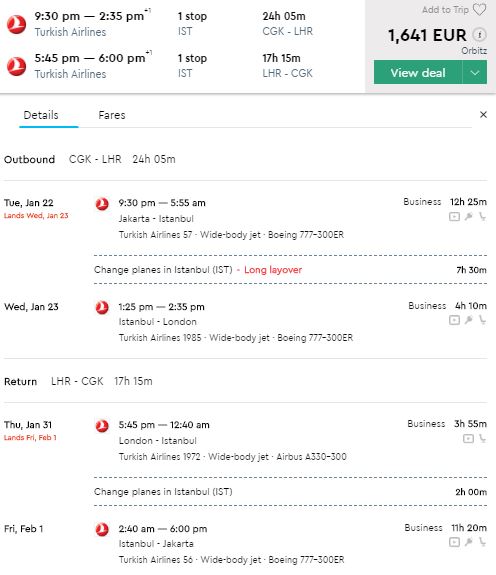Viewport: 496px width, 575px height.
Task: Click seat icon on Jakarta - Istanbul flight
Action: [x=482, y=217]
